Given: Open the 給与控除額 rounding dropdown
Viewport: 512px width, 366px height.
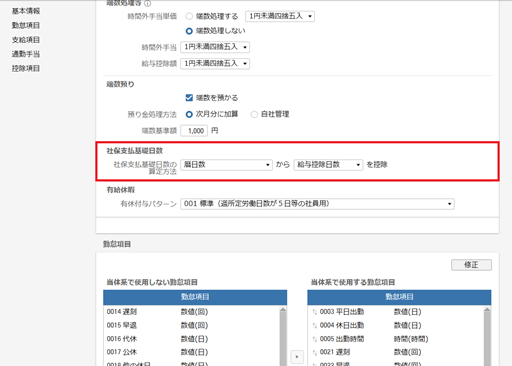Looking at the screenshot, I should click(x=215, y=63).
